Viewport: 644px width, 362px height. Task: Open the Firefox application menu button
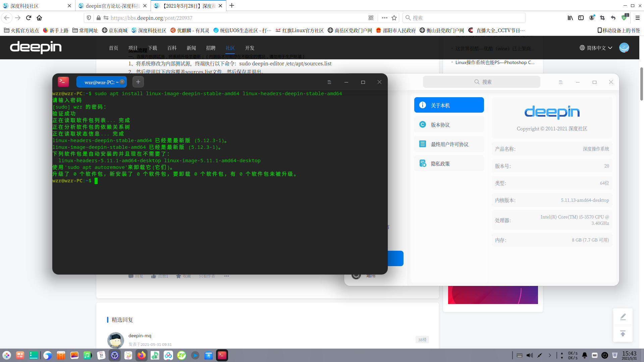(x=638, y=18)
